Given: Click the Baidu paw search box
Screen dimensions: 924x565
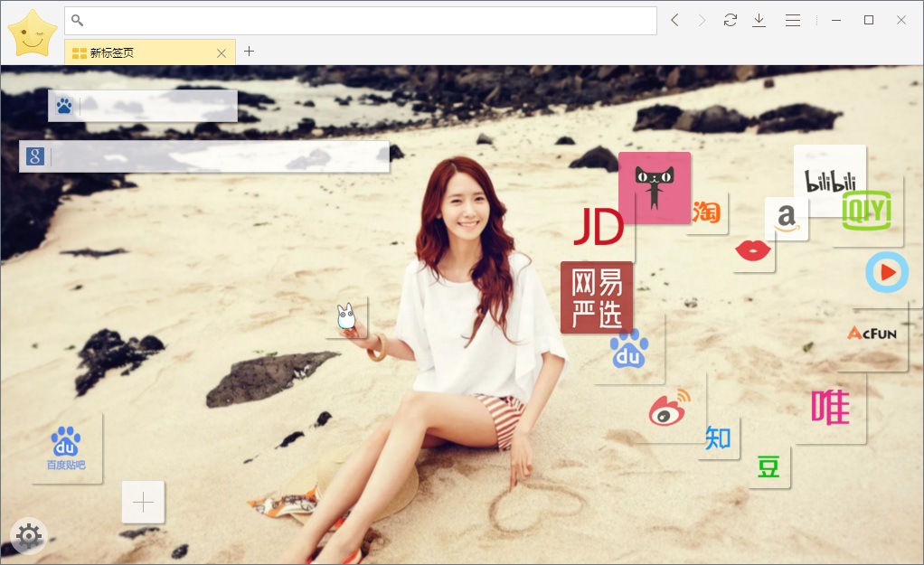Looking at the screenshot, I should coord(143,106).
